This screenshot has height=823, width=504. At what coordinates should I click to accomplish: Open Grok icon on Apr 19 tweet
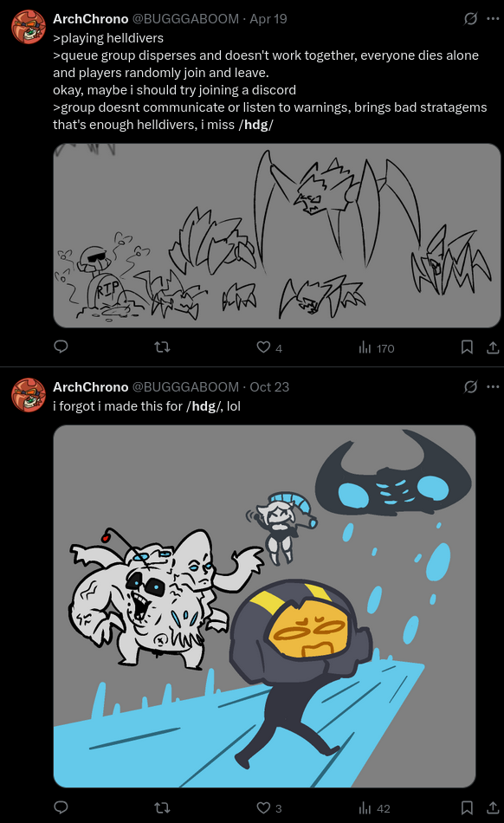pos(470,19)
